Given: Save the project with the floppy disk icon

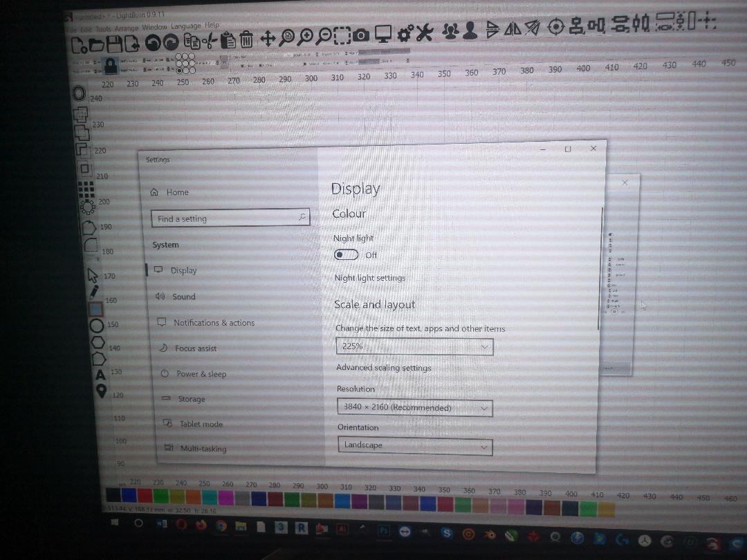Looking at the screenshot, I should click(114, 44).
